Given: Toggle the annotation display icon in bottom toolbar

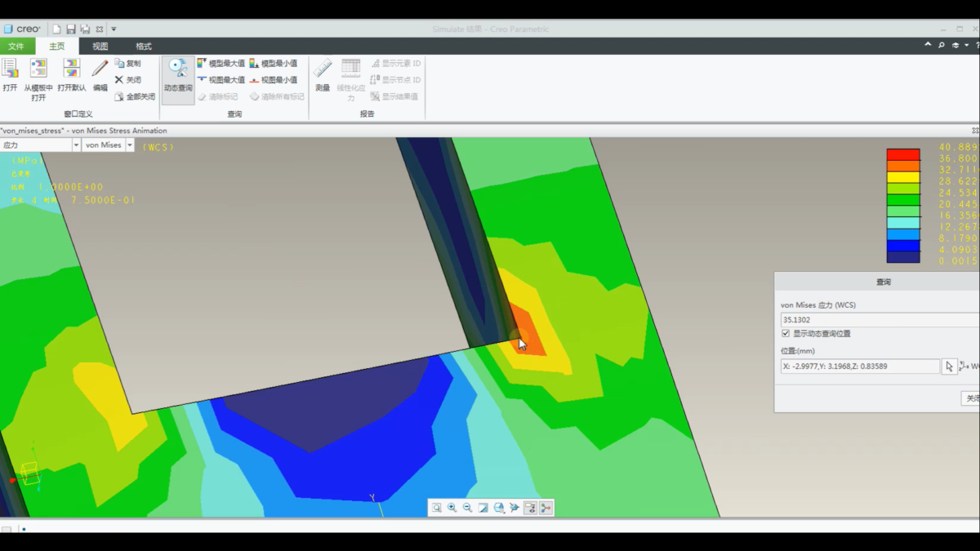Looking at the screenshot, I should click(x=530, y=508).
